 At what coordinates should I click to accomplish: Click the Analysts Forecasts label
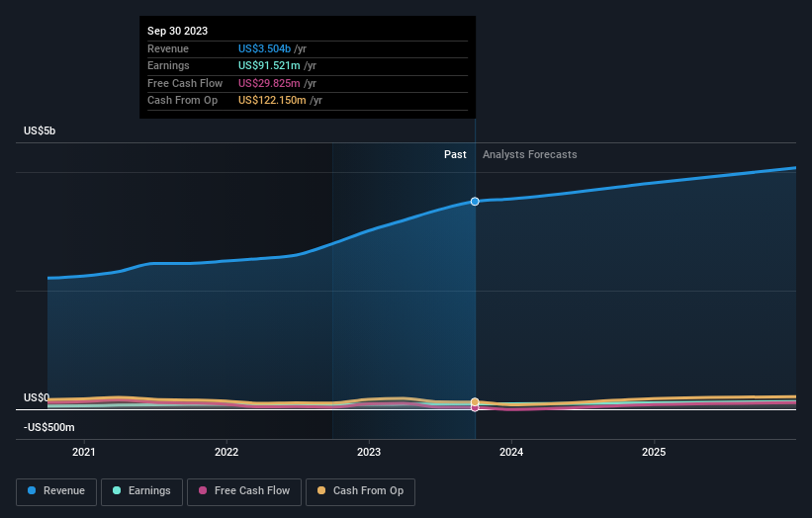pyautogui.click(x=530, y=154)
